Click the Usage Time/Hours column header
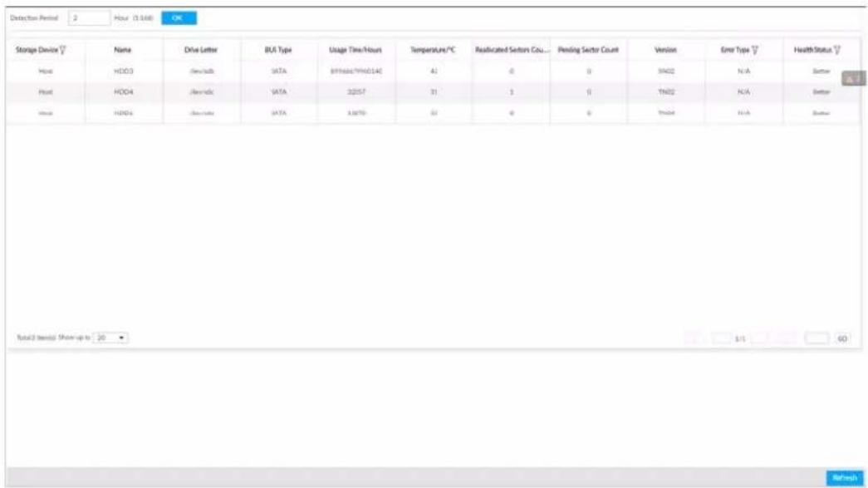868x488 pixels. [x=356, y=50]
